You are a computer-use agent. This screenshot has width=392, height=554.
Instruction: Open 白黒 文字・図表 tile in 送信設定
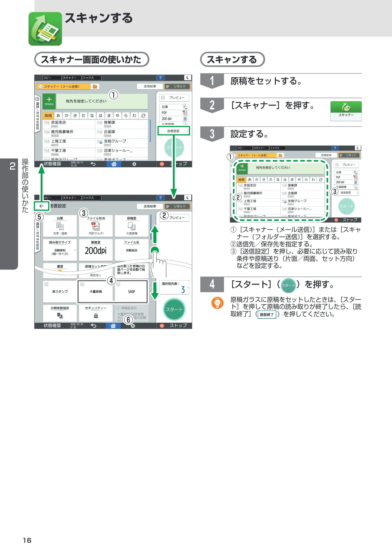(x=60, y=226)
